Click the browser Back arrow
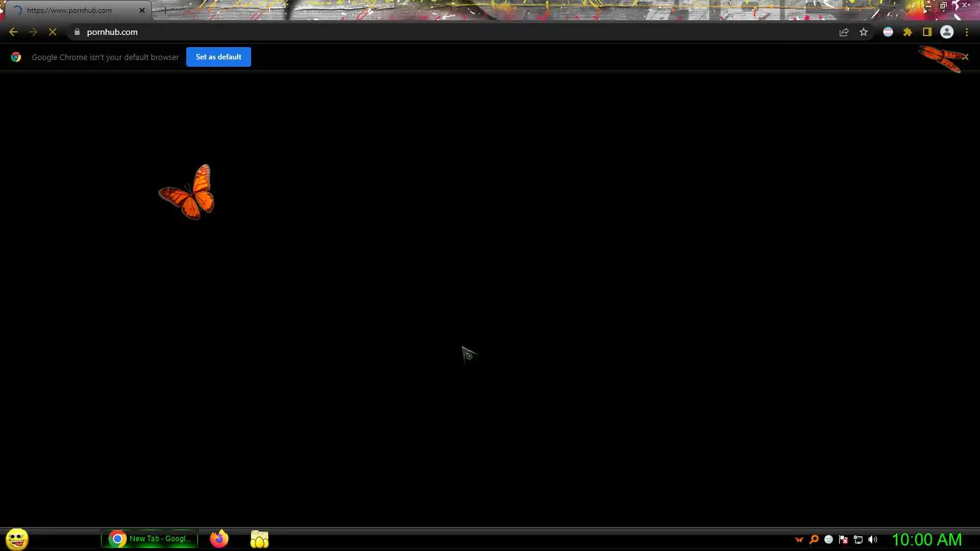 pyautogui.click(x=13, y=32)
